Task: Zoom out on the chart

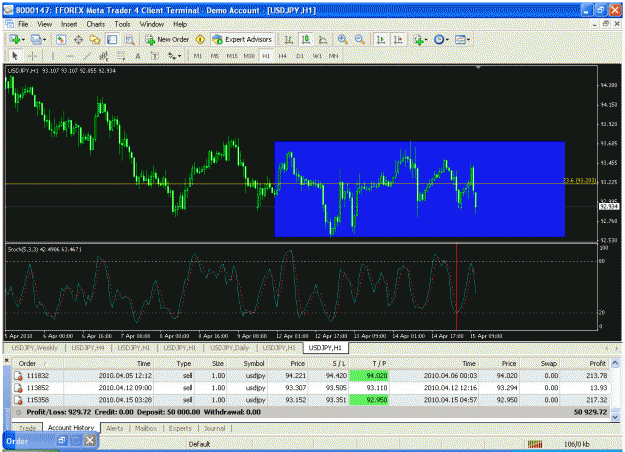Action: 360,39
